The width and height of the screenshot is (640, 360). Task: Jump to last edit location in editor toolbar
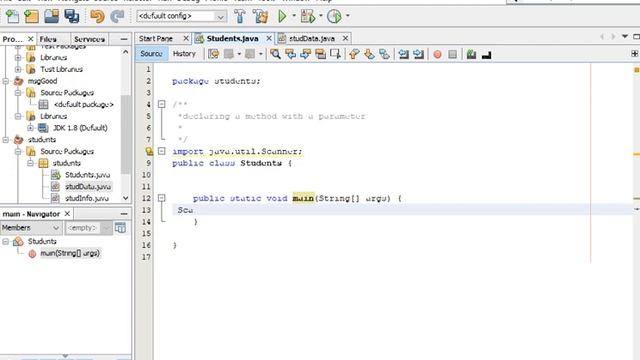click(x=213, y=54)
